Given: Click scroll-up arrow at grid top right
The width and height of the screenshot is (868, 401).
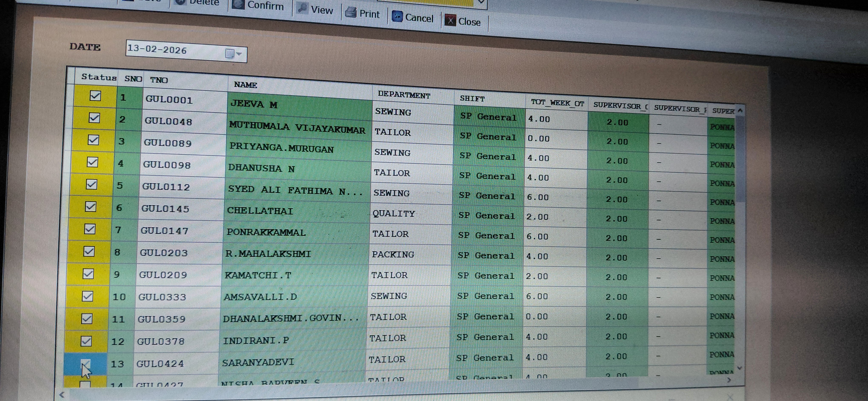Looking at the screenshot, I should click(x=740, y=110).
